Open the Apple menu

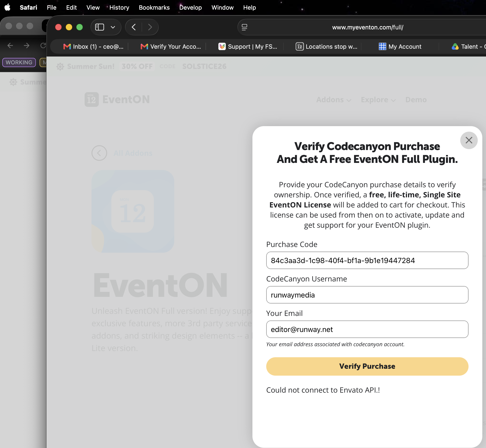[x=8, y=8]
